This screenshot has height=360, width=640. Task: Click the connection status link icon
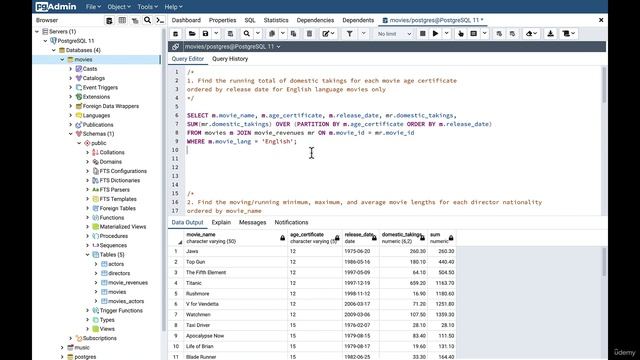(x=176, y=47)
